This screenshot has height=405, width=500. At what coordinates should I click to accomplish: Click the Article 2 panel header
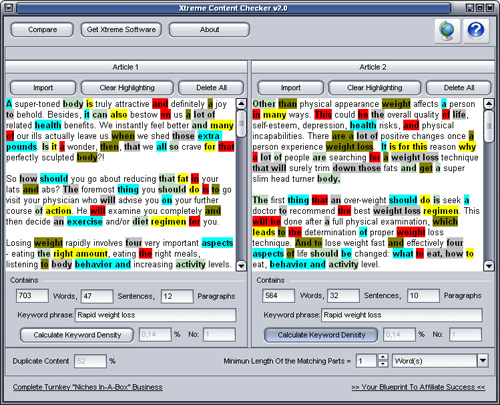coord(373,67)
